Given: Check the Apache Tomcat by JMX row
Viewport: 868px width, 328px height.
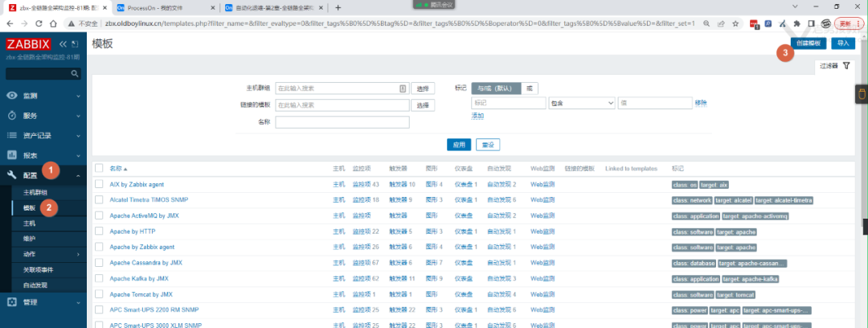Looking at the screenshot, I should [x=99, y=294].
